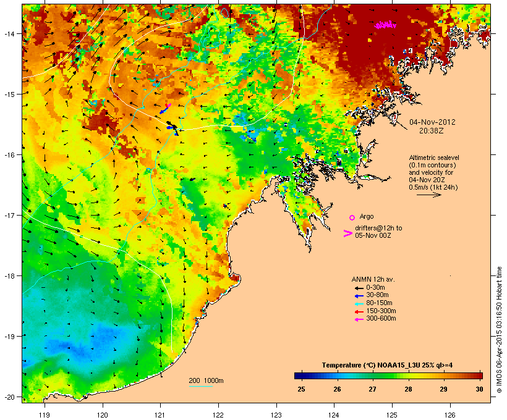Click the 150-300m depth label
The width and height of the screenshot is (507, 420).
(381, 311)
